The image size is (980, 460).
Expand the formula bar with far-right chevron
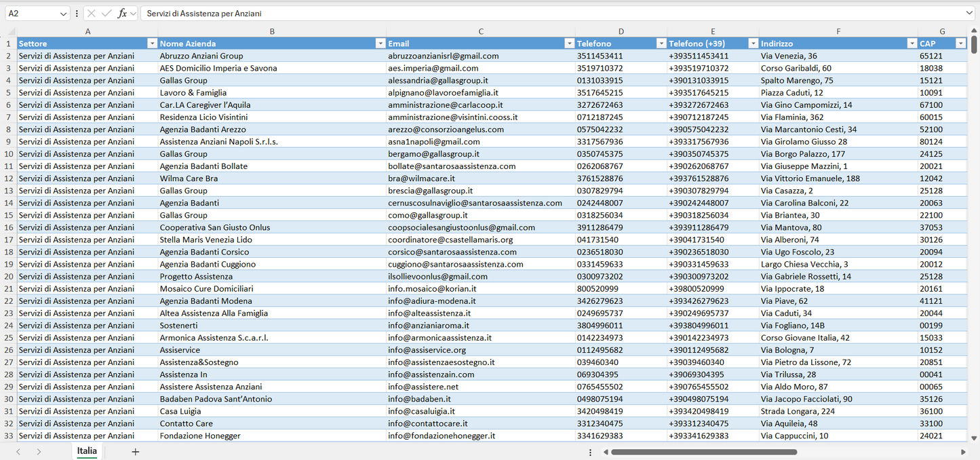point(969,14)
